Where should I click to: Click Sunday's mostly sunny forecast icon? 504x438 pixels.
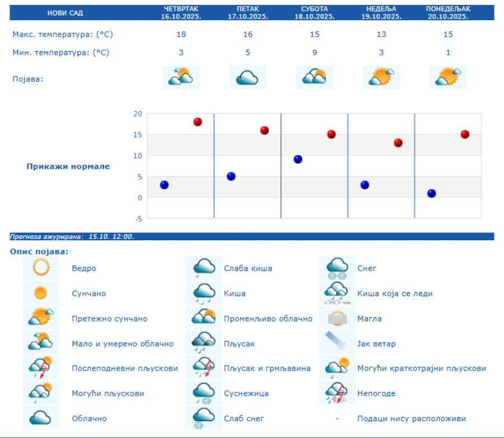[x=381, y=77]
